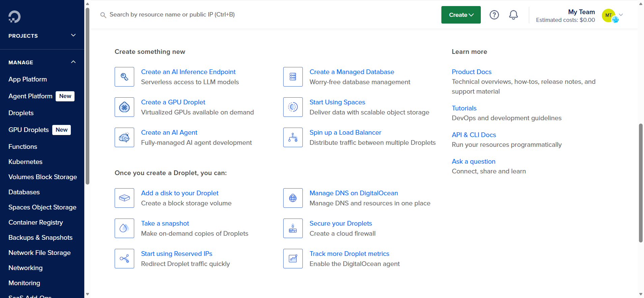Click the main page scrollbar thumb
Image resolution: width=644 pixels, height=298 pixels.
click(641, 183)
